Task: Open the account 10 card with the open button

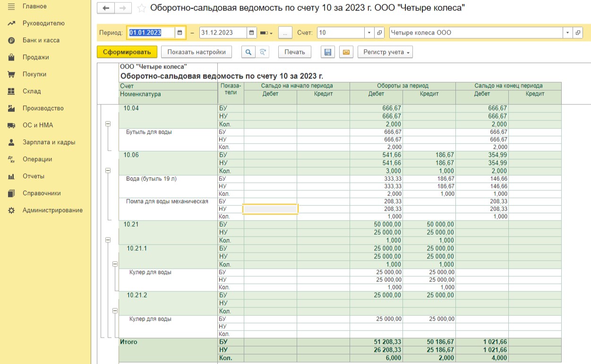Action: pos(379,33)
